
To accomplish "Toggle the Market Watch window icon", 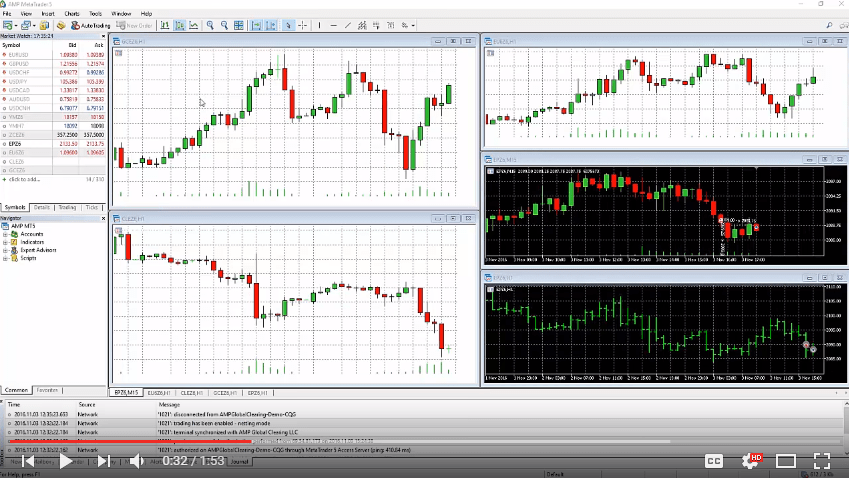I will [x=44, y=25].
